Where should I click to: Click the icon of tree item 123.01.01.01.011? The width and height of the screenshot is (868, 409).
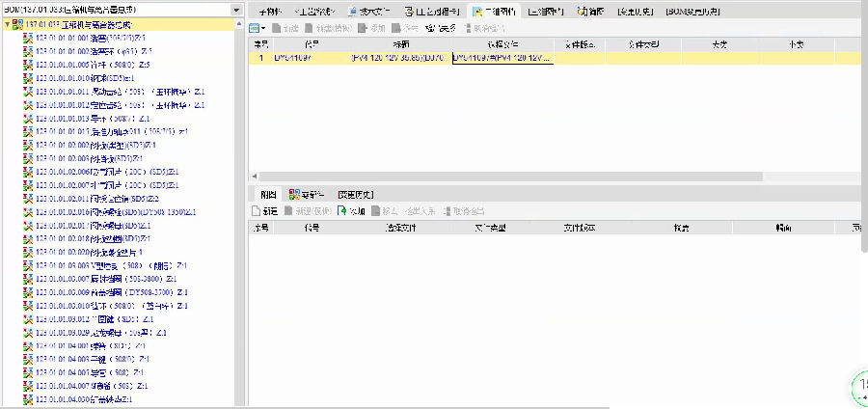tap(28, 92)
